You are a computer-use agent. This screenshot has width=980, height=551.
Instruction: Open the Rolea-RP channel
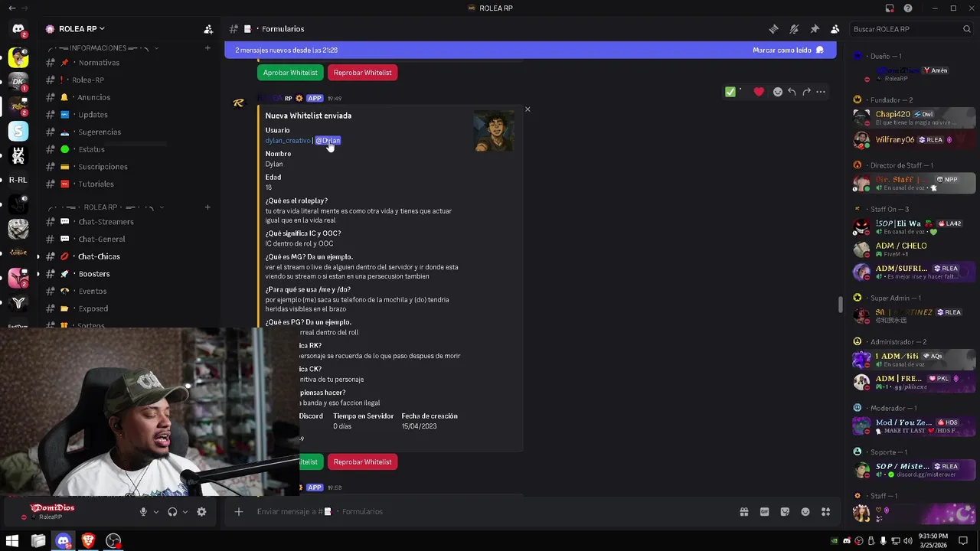tap(88, 80)
